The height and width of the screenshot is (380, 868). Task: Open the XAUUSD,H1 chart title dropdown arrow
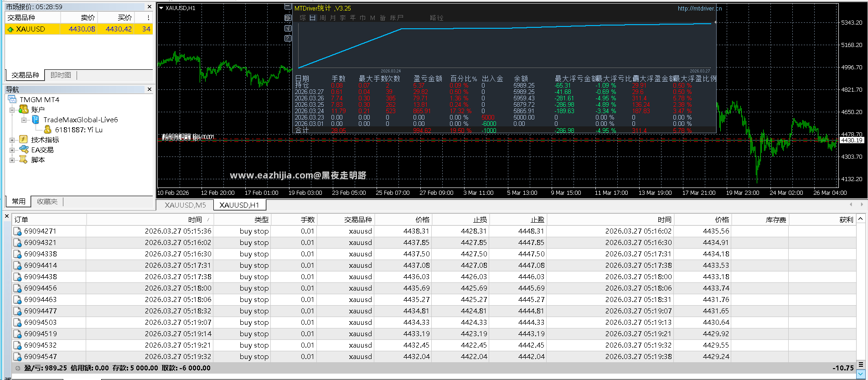pos(161,8)
